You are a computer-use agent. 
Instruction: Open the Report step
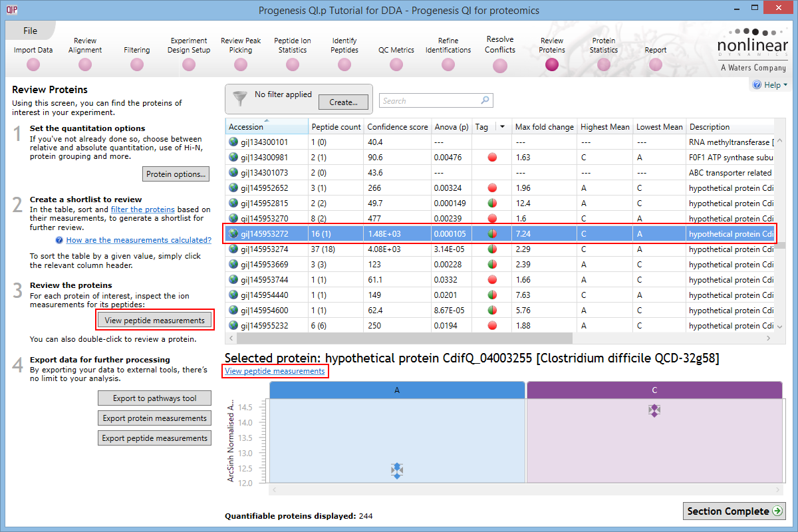[x=656, y=59]
